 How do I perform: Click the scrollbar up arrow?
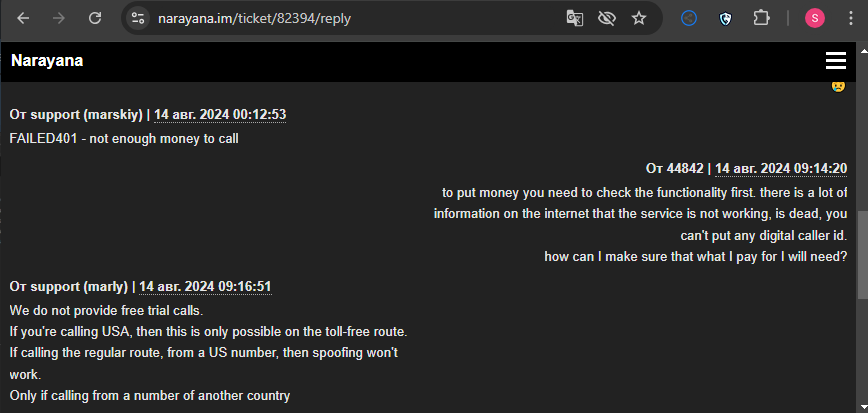point(862,50)
